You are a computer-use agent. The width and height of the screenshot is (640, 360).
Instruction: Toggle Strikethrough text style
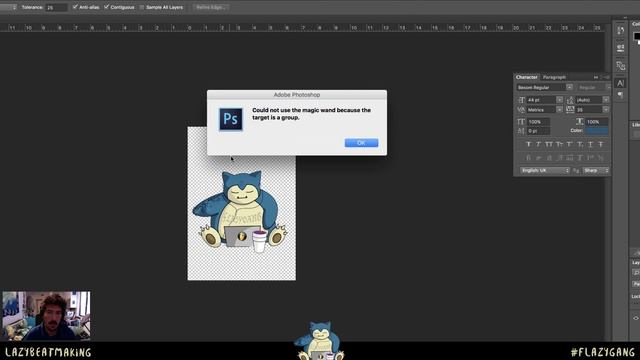coord(601,144)
